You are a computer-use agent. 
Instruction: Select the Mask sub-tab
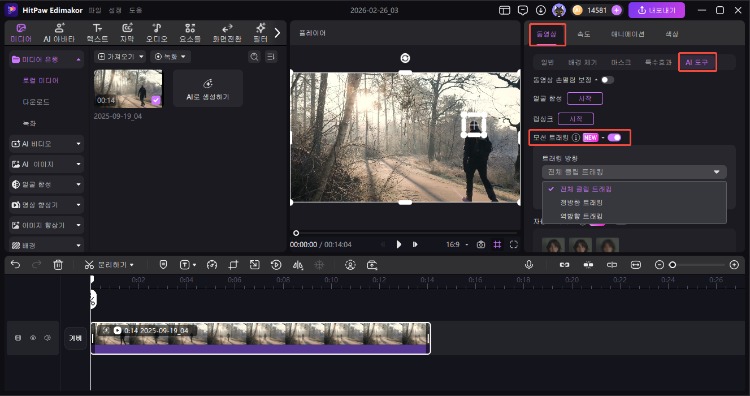click(x=621, y=62)
